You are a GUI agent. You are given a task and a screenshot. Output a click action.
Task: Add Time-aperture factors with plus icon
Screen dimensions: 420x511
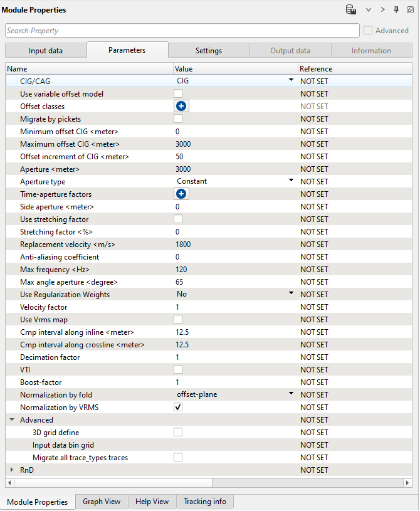(x=181, y=194)
